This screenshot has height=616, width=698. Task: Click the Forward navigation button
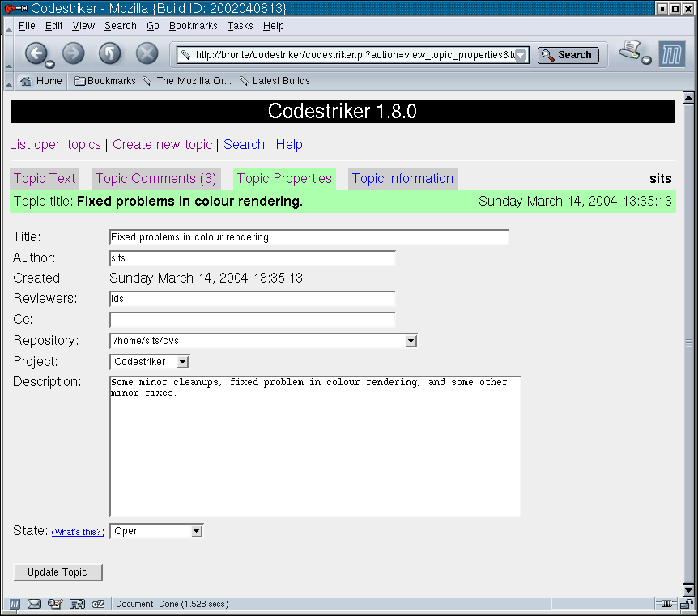pos(73,54)
